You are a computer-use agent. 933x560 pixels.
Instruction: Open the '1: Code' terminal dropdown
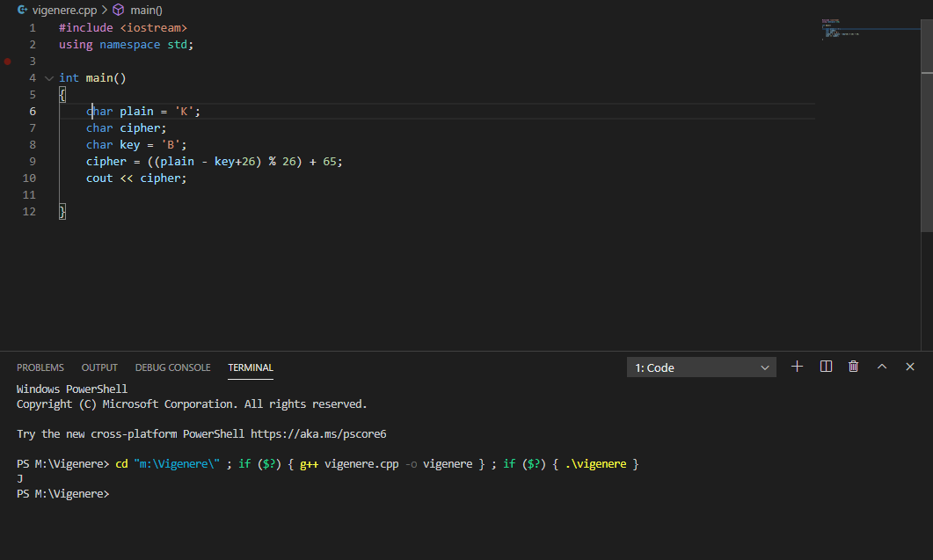click(x=701, y=367)
